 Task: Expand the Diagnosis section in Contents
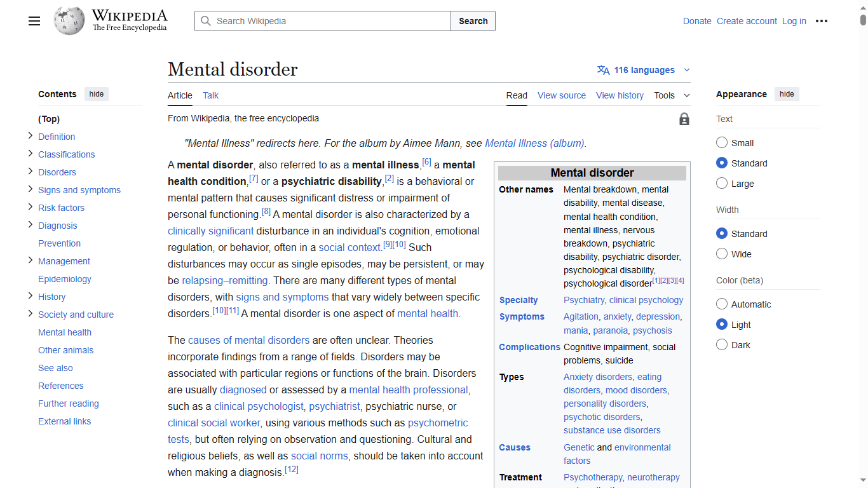pyautogui.click(x=31, y=225)
